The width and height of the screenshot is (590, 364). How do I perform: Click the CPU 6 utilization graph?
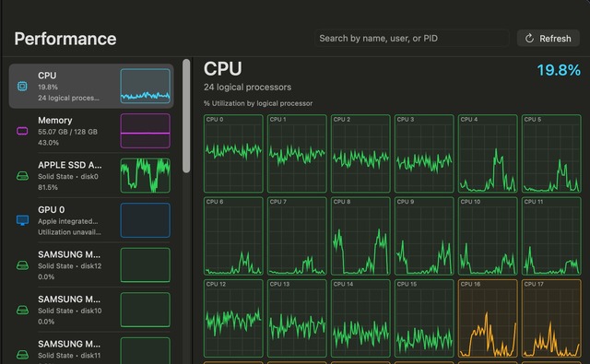point(233,236)
